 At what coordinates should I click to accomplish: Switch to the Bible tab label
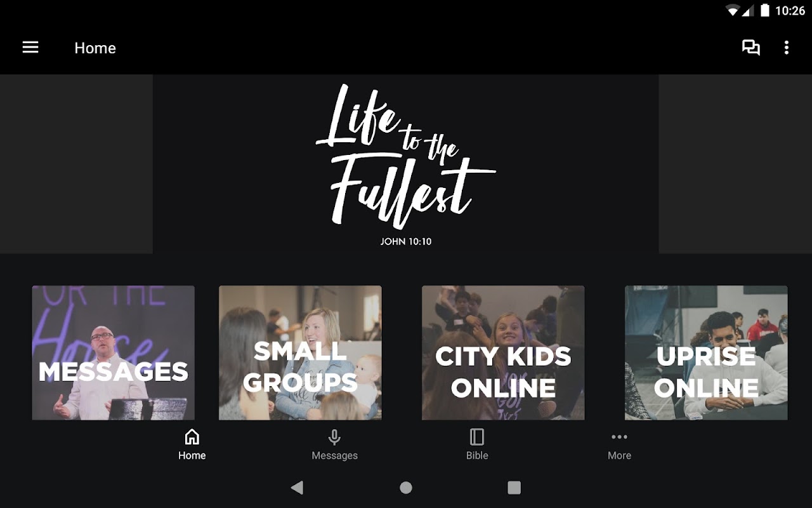tap(477, 455)
